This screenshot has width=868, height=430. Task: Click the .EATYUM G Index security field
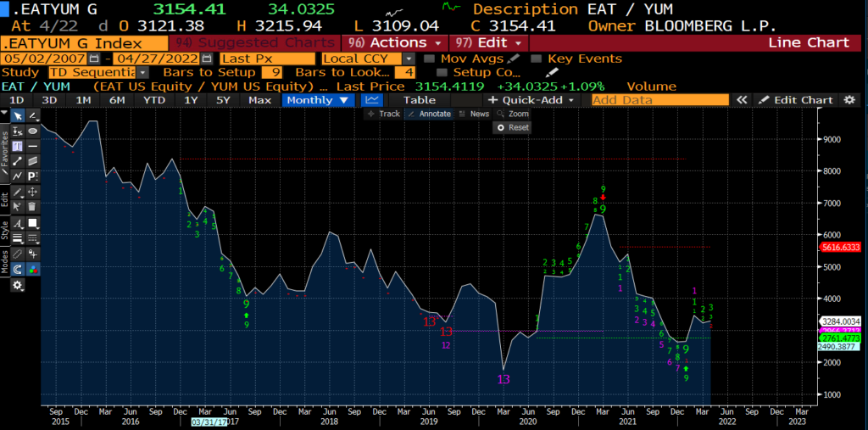tap(84, 43)
